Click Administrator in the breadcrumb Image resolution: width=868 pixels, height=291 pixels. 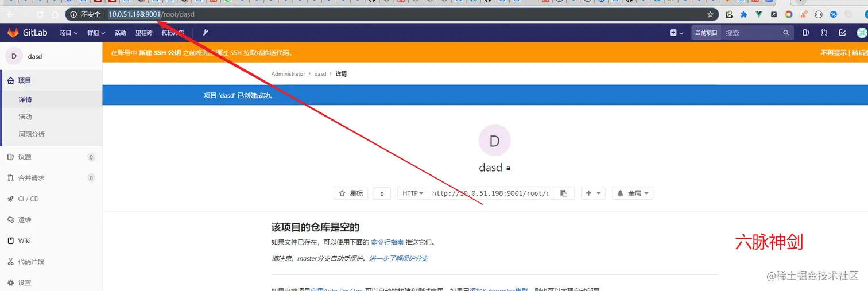point(288,74)
